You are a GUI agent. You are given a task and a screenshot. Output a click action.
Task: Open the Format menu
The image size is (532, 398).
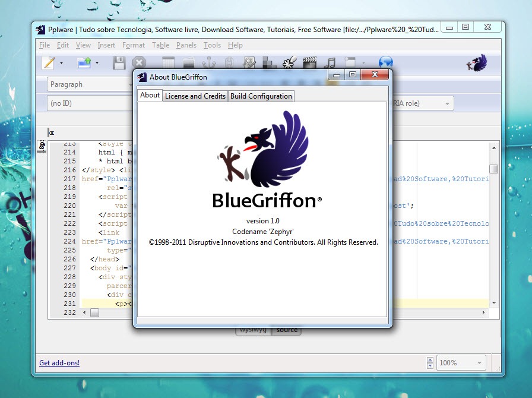pos(134,45)
